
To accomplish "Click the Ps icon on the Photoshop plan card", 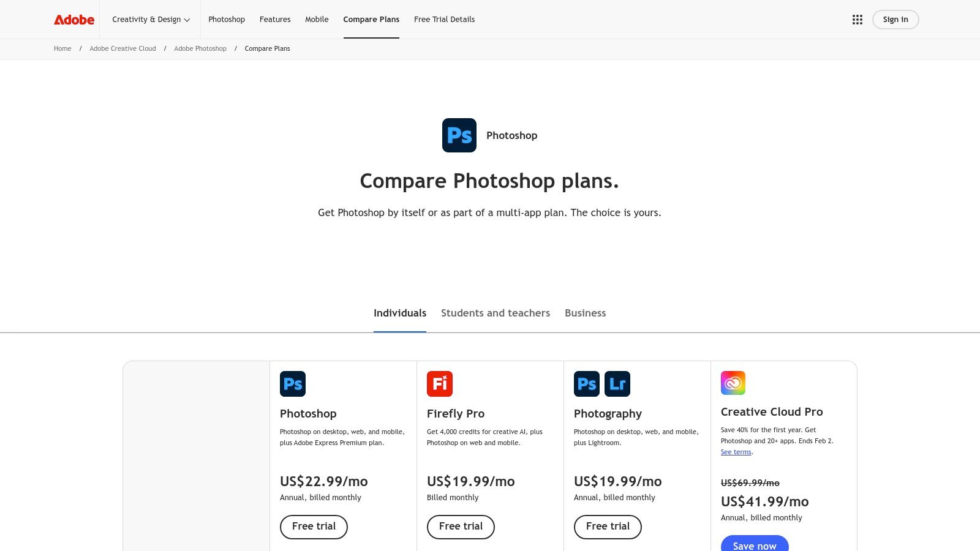I will tap(293, 383).
